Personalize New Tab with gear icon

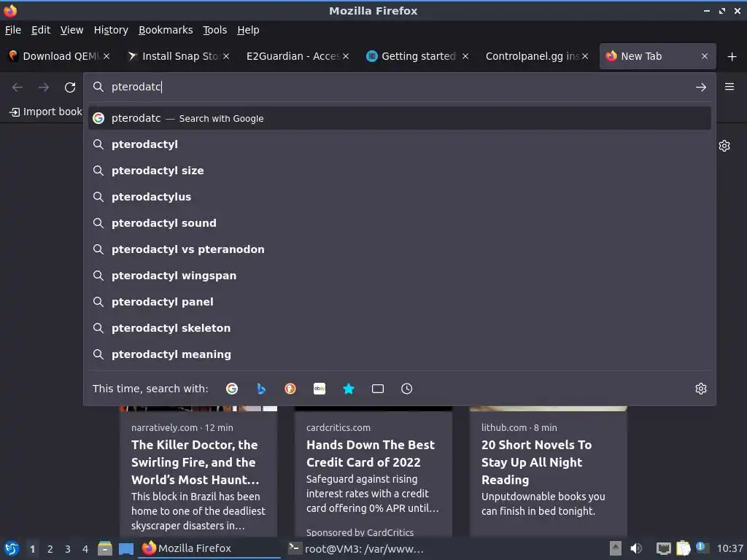coord(724,146)
